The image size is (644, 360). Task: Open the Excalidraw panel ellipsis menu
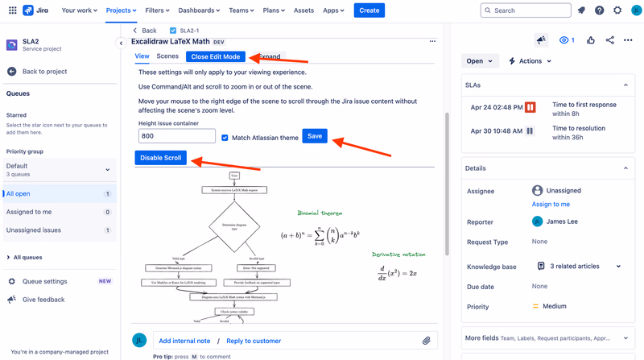coord(432,41)
